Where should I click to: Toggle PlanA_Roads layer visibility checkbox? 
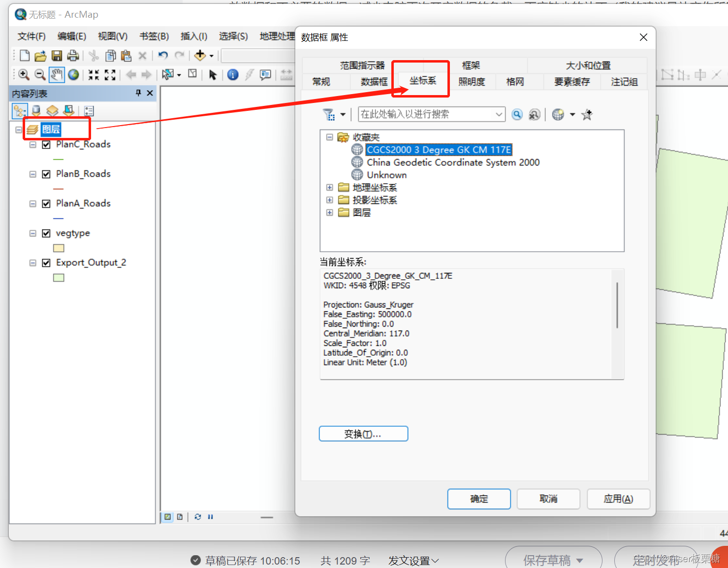click(x=46, y=203)
